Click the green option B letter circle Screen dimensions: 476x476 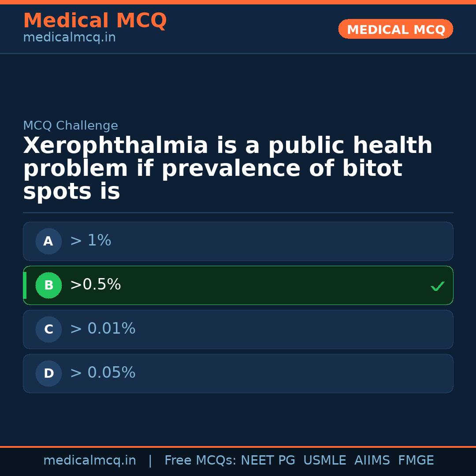[48, 285]
